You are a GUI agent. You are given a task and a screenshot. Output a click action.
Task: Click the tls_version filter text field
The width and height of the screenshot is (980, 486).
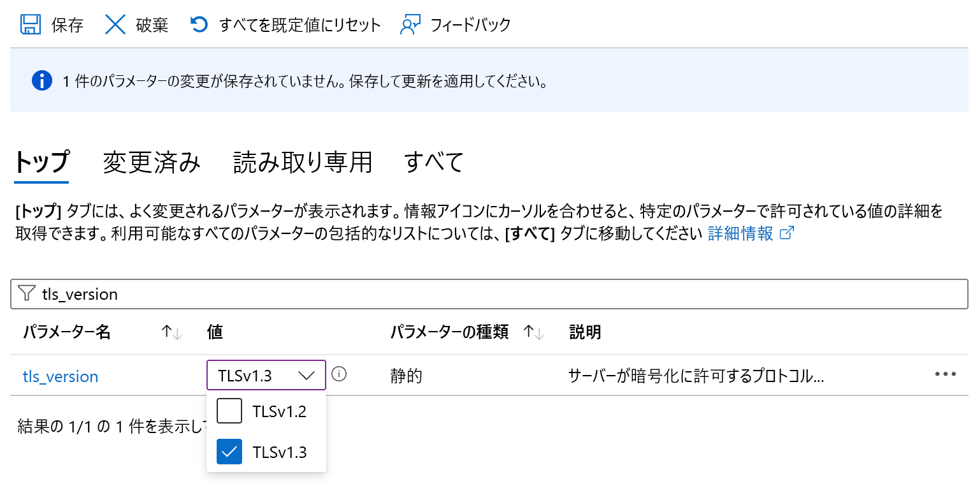coord(489,294)
